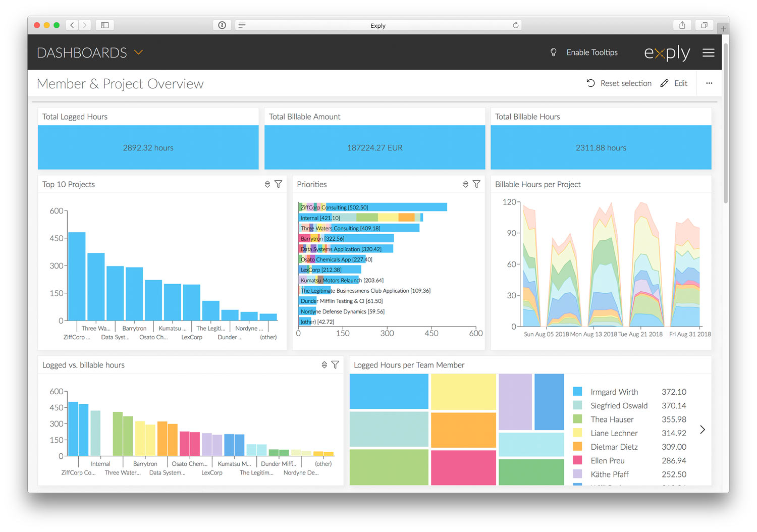Select Dunder Mifflin Testing & CI bar
Image resolution: width=757 pixels, height=532 pixels.
(308, 301)
